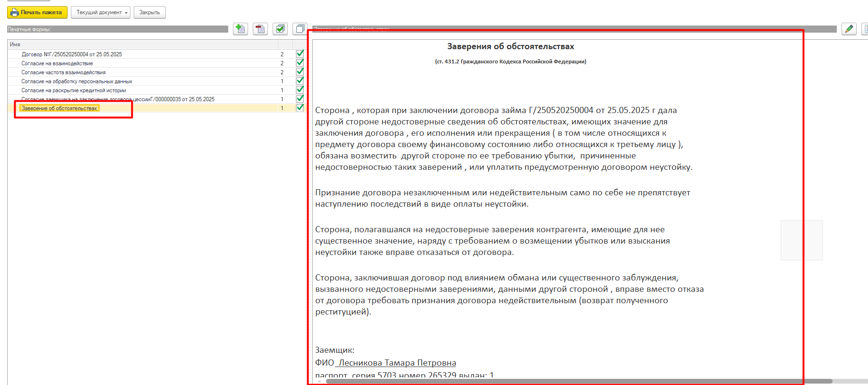Click borrower name Лесникова Тамара Петровна
868x385 pixels.
[x=397, y=363]
